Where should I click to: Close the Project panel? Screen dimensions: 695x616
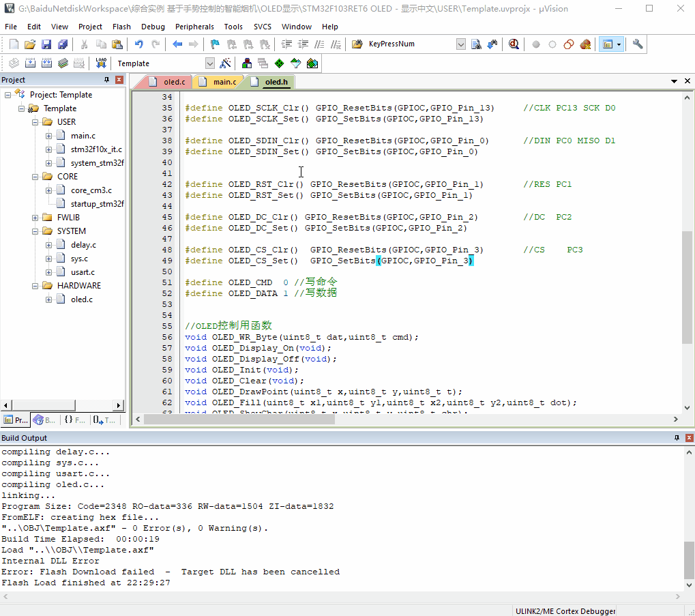tap(119, 80)
